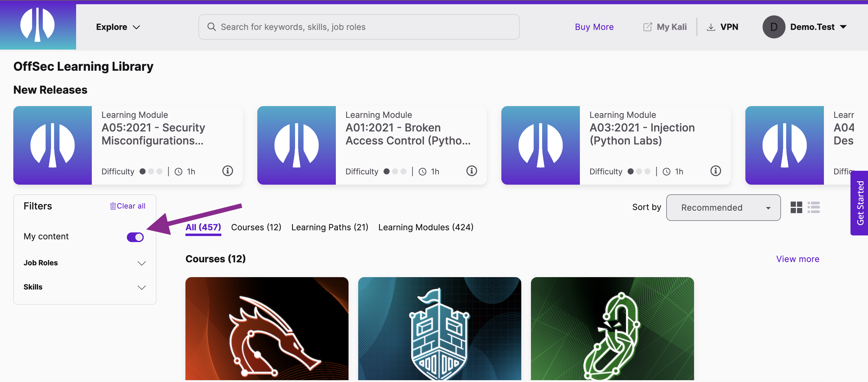Open My Kali via its external-link icon
The width and height of the screenshot is (868, 382).
647,26
